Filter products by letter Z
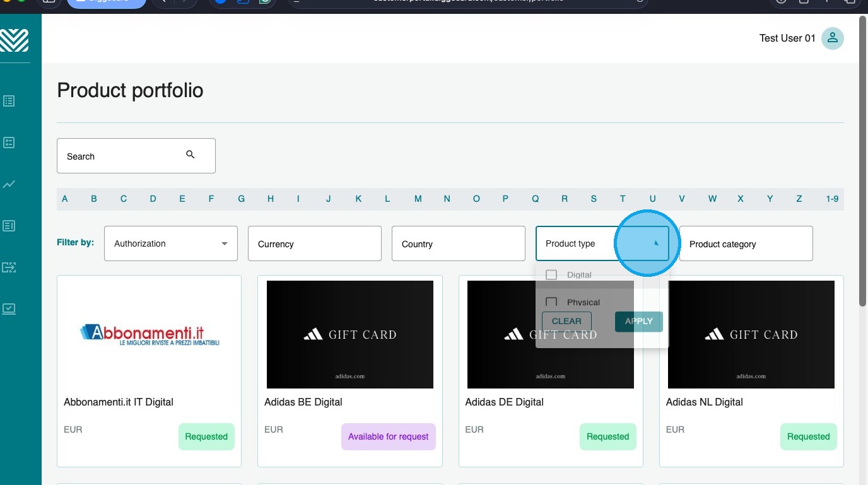 point(799,199)
